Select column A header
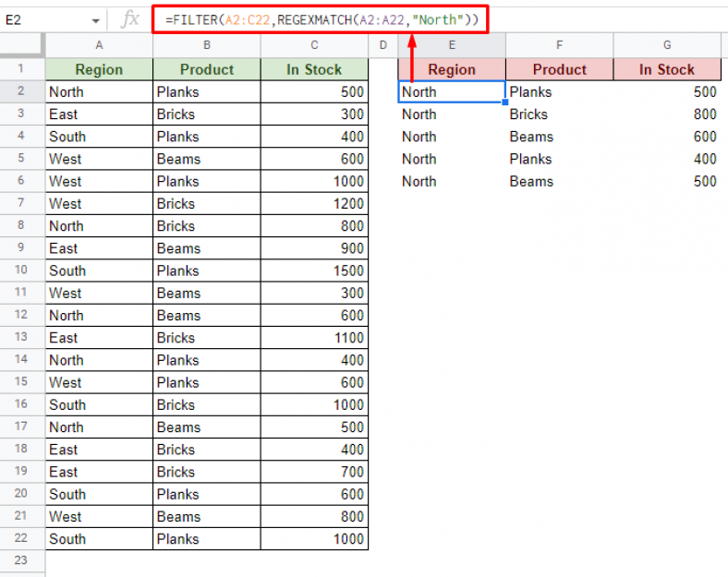 click(99, 45)
